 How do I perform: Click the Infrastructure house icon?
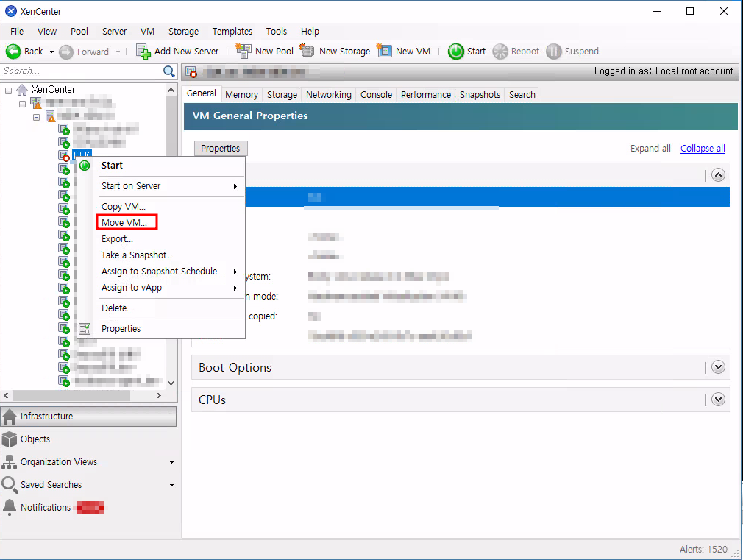click(9, 417)
